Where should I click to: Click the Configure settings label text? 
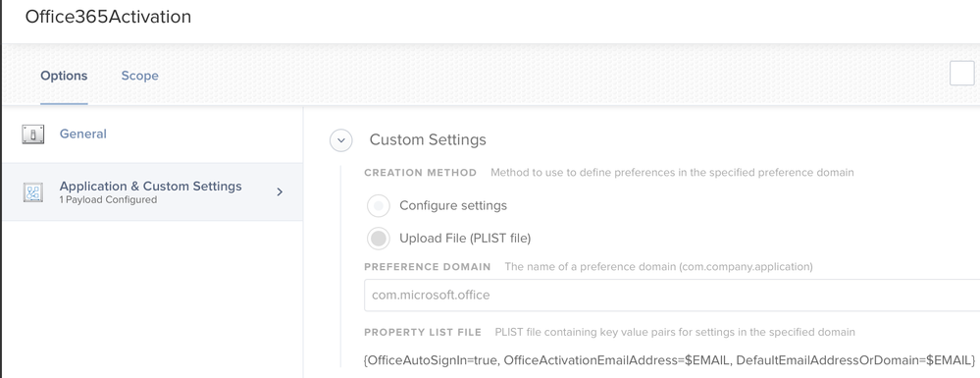coord(453,205)
